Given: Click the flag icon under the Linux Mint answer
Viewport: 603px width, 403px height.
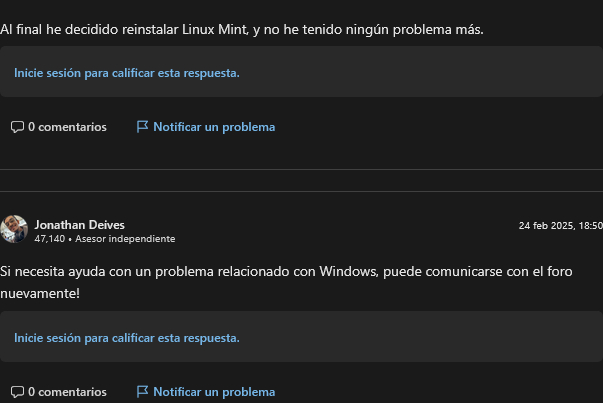Looking at the screenshot, I should coord(142,127).
